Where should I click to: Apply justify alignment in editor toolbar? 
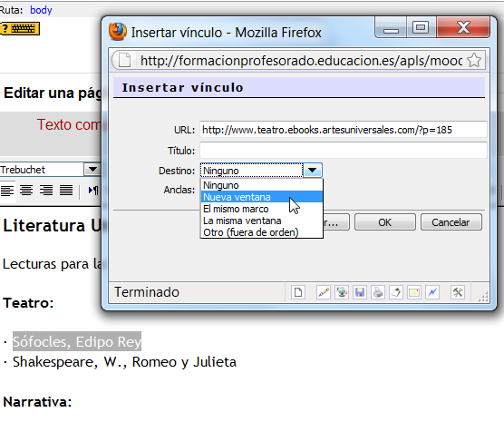click(66, 191)
